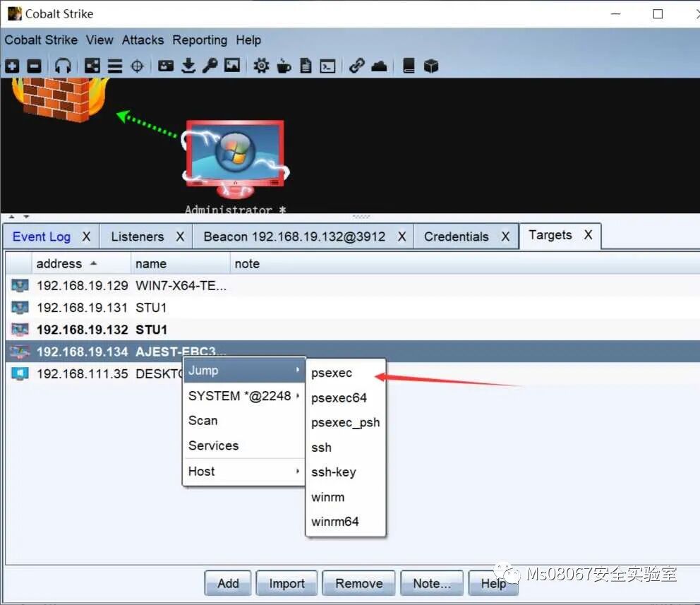The height and width of the screenshot is (605, 700).
Task: Select the Administrator beacon computer in graph
Action: [x=235, y=160]
